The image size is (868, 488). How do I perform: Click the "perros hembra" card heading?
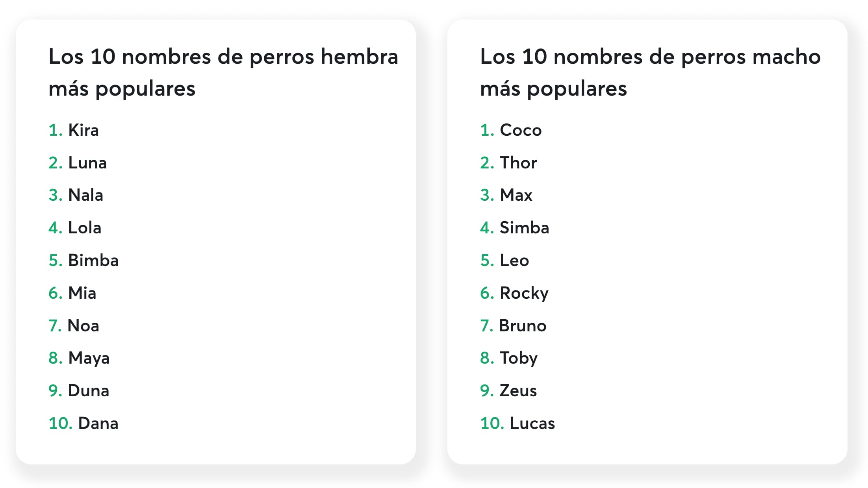tap(223, 72)
